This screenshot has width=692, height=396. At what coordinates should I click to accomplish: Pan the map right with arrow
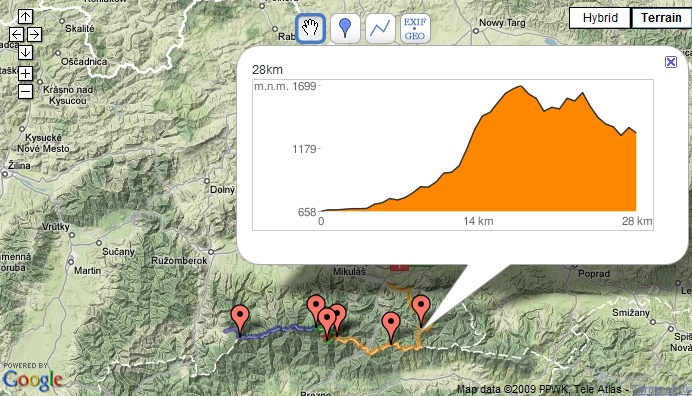click(34, 34)
